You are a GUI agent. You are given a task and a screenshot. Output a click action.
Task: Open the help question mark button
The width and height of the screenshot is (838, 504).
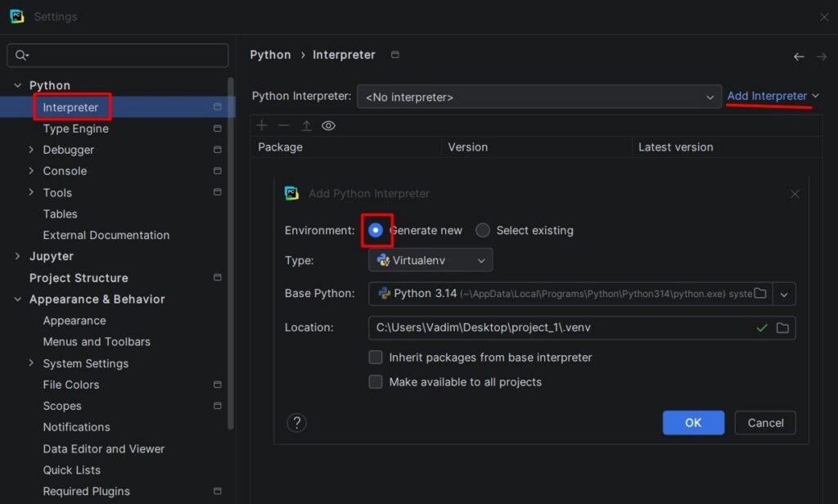pyautogui.click(x=296, y=423)
